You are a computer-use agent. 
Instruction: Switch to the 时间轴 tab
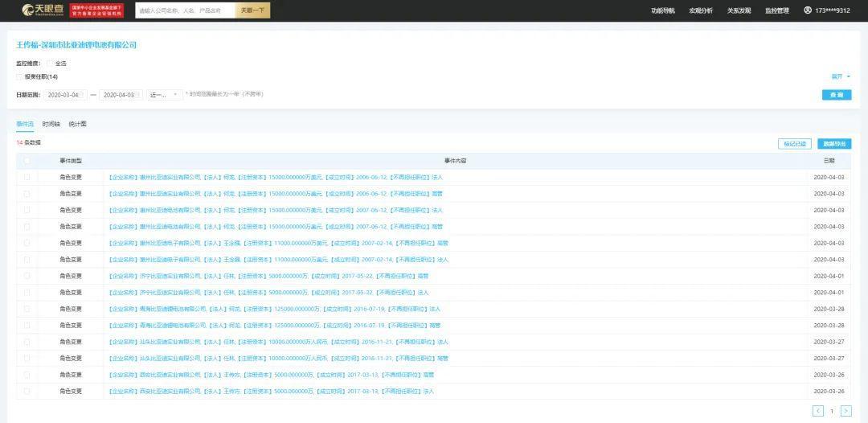(51, 124)
